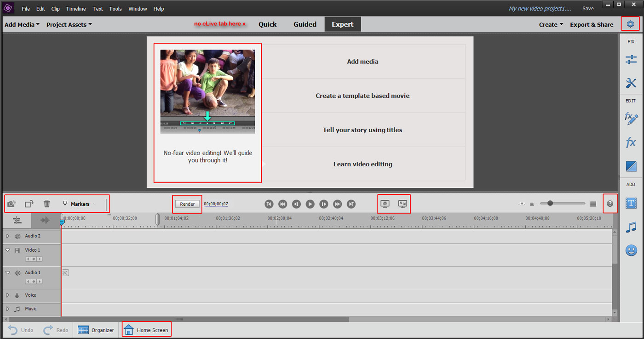Toggle the Audio 1 speaker mute icon
644x339 pixels.
click(x=17, y=273)
